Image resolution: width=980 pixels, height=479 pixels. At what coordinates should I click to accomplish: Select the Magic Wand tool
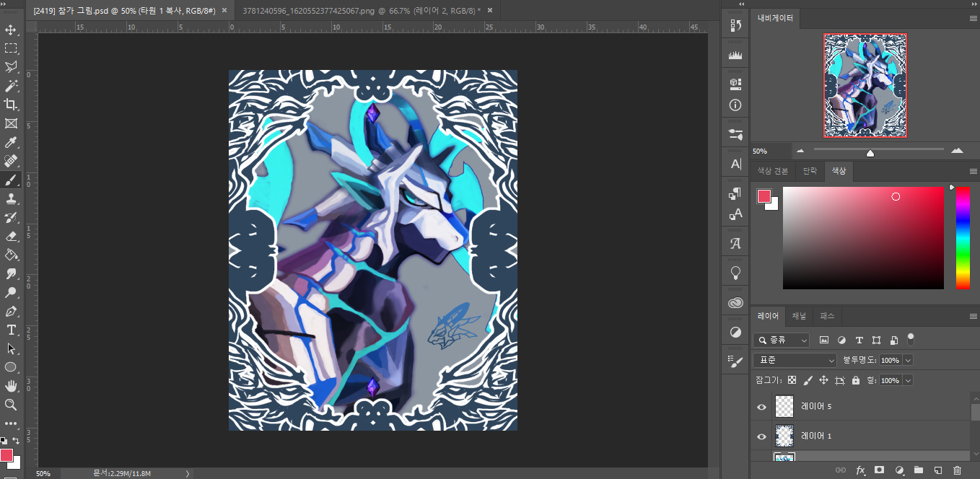(x=11, y=86)
